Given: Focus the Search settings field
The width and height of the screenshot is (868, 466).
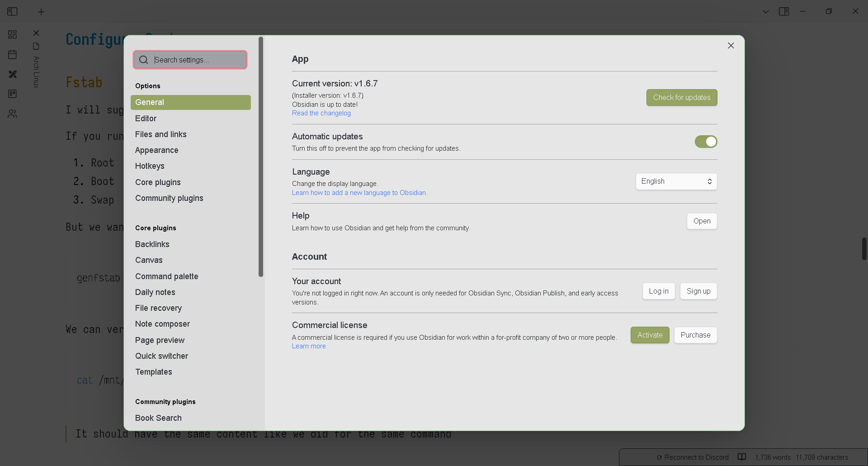Looking at the screenshot, I should [x=190, y=60].
